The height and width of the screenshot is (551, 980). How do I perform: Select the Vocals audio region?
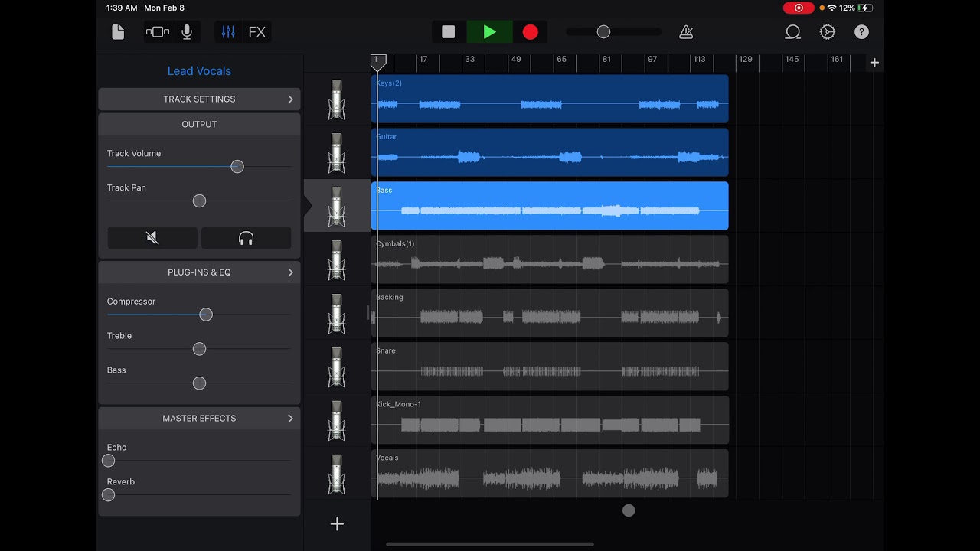(x=550, y=474)
